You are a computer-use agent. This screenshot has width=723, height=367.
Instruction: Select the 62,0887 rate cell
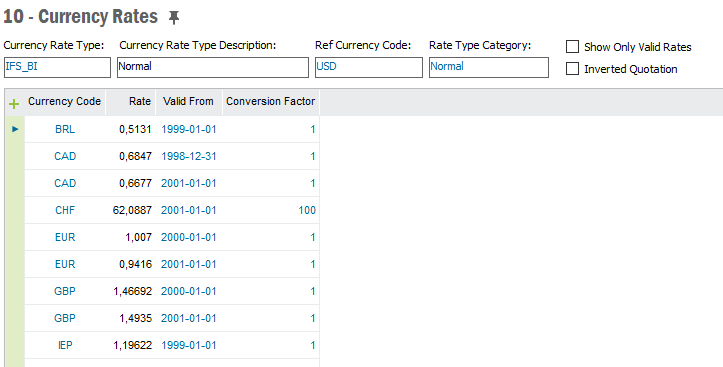point(132,210)
